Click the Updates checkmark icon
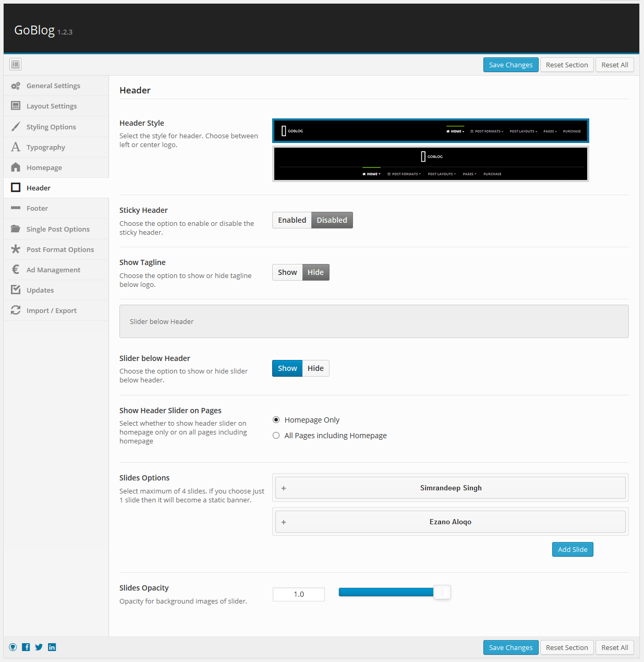The image size is (644, 662). 16,290
